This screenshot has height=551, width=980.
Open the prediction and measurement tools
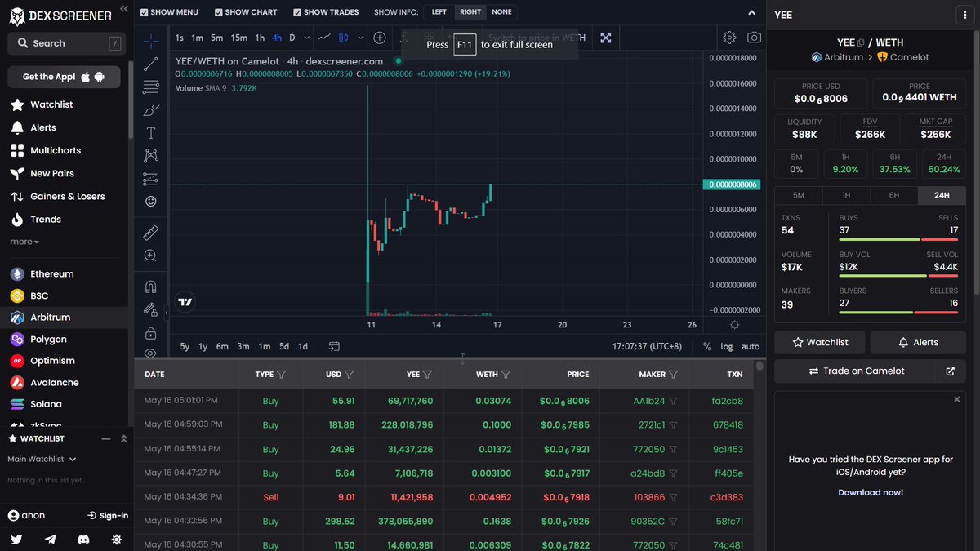pyautogui.click(x=151, y=178)
